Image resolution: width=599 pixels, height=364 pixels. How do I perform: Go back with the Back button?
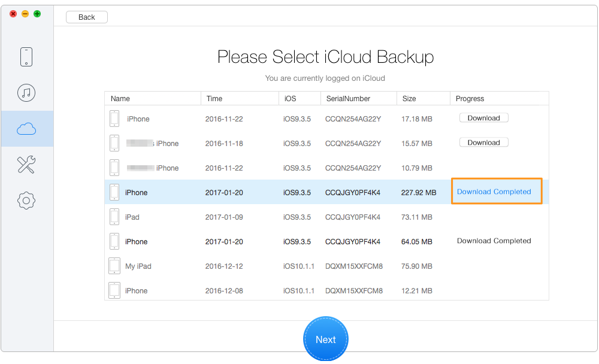tap(87, 17)
